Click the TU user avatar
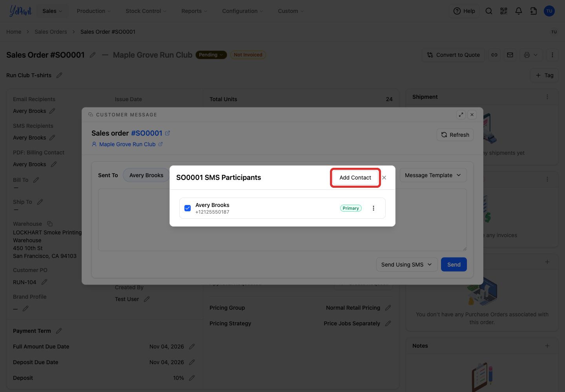The image size is (565, 392). [549, 11]
